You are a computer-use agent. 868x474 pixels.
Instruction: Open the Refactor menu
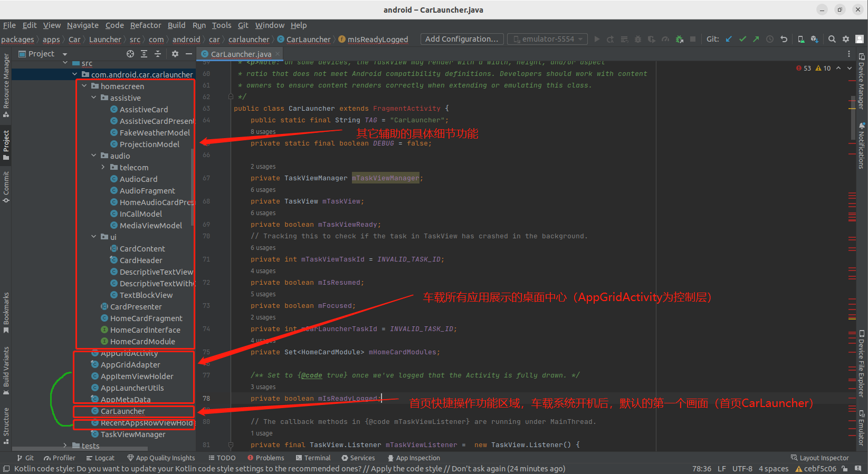pyautogui.click(x=146, y=25)
